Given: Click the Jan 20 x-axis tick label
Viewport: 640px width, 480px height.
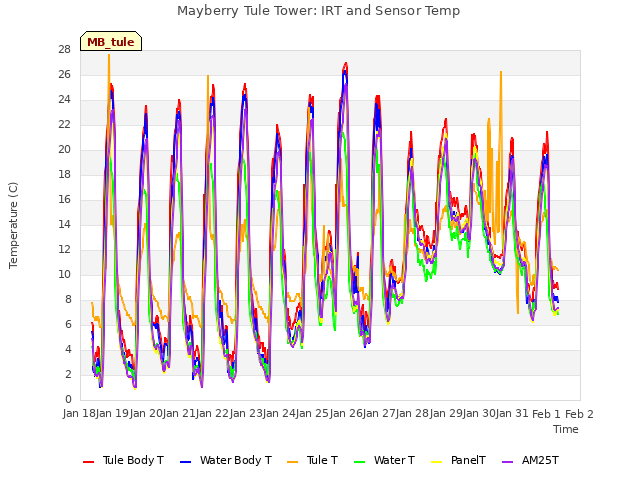Looking at the screenshot, I should [x=146, y=414].
